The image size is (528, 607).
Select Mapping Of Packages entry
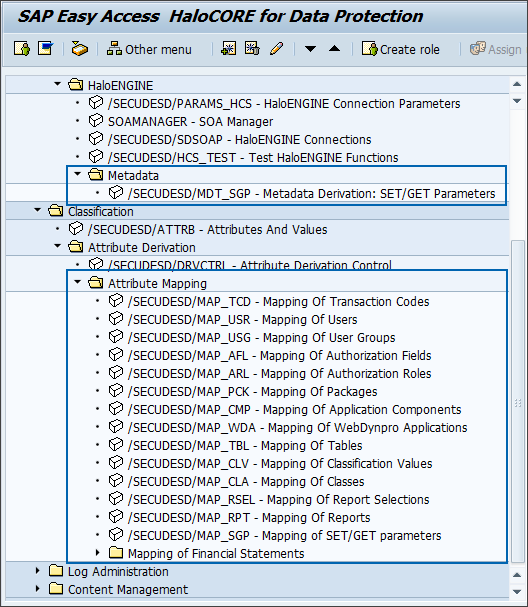253,392
